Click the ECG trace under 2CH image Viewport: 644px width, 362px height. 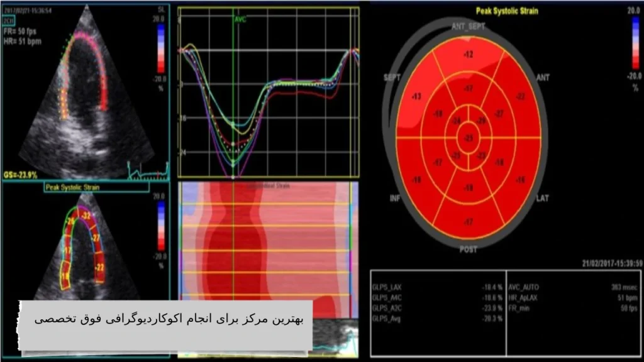point(148,172)
